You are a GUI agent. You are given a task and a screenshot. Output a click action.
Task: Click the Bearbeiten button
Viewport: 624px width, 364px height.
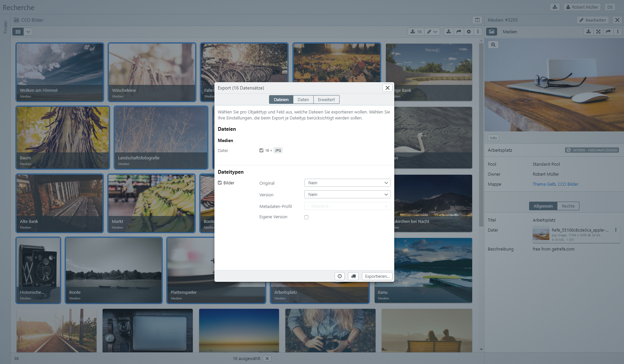(x=593, y=20)
